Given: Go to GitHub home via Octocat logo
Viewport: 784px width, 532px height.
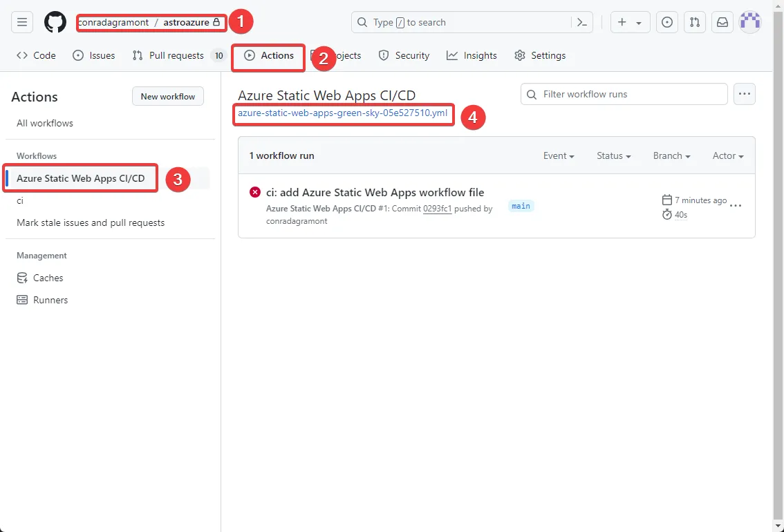Looking at the screenshot, I should (x=55, y=23).
